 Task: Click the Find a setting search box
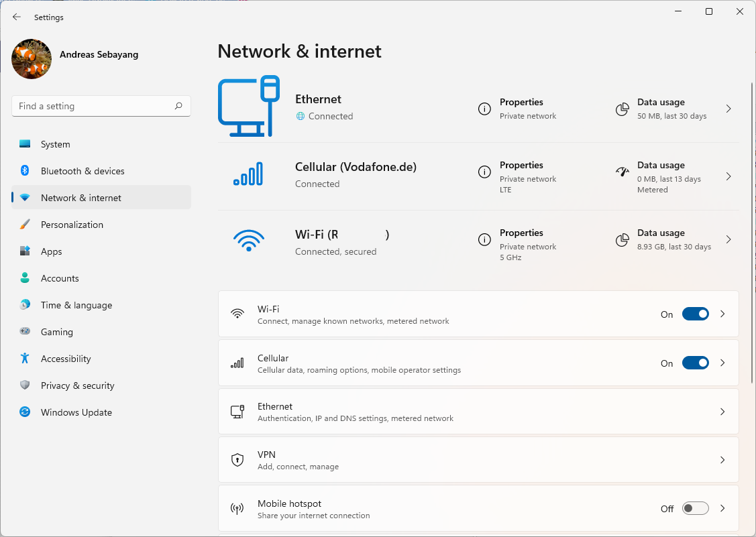(x=93, y=106)
